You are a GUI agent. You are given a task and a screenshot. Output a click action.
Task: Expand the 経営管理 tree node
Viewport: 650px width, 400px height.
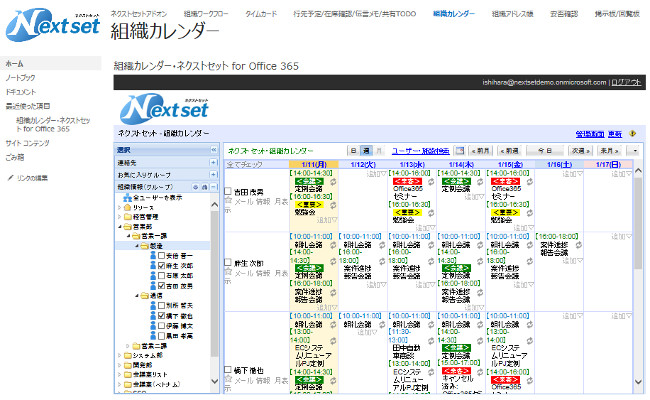pyautogui.click(x=120, y=217)
